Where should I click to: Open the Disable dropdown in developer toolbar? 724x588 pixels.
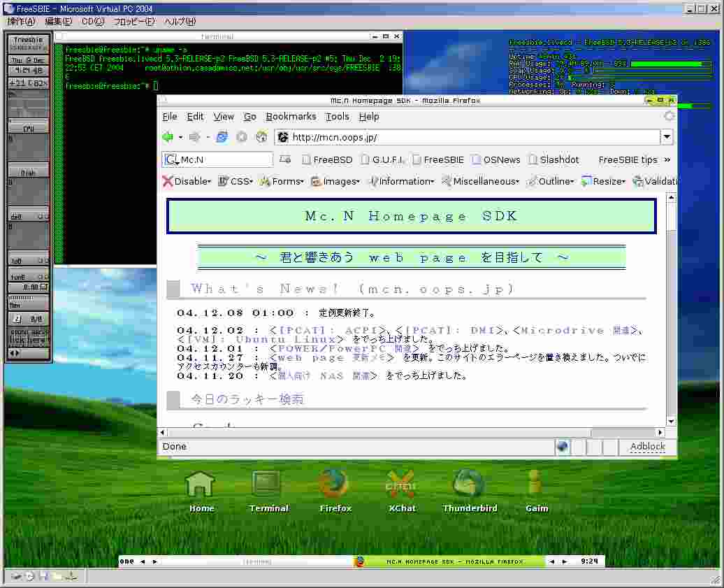click(187, 181)
